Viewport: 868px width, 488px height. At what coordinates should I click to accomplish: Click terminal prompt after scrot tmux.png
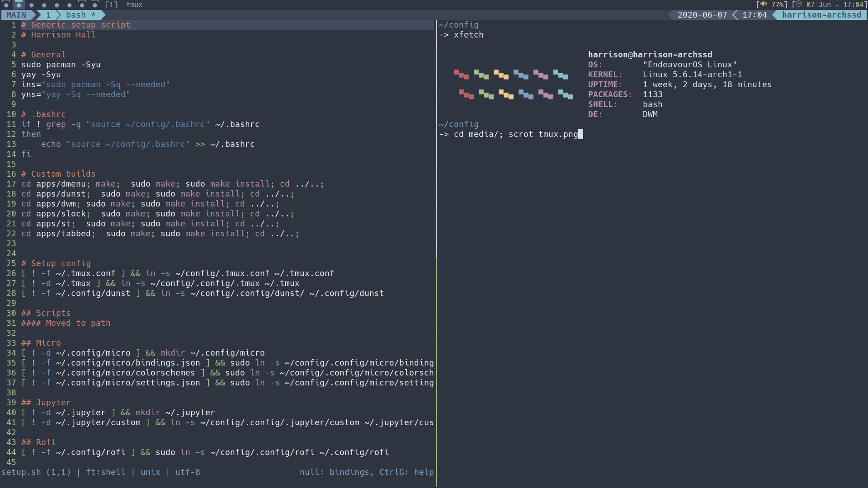pyautogui.click(x=581, y=134)
